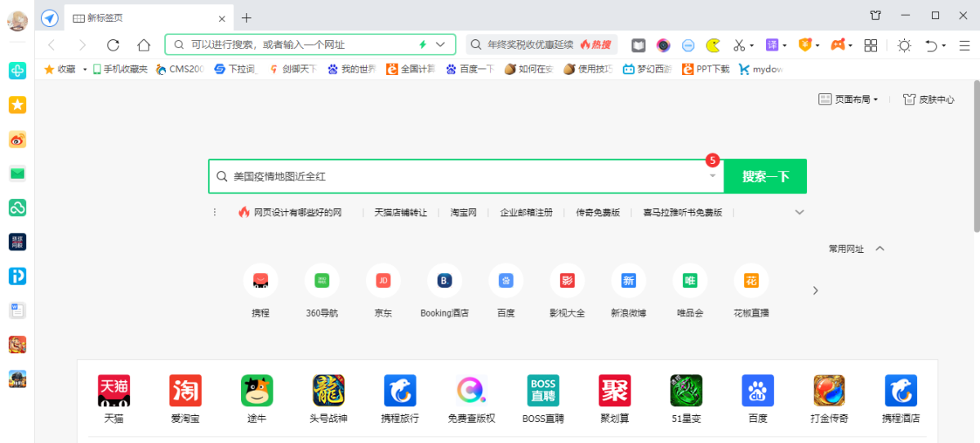Open the hamburger main menu
Image resolution: width=980 pixels, height=443 pixels.
click(x=964, y=45)
